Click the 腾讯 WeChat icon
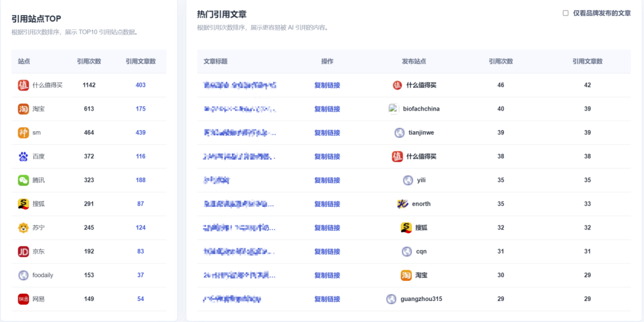644x322 pixels. click(x=23, y=180)
